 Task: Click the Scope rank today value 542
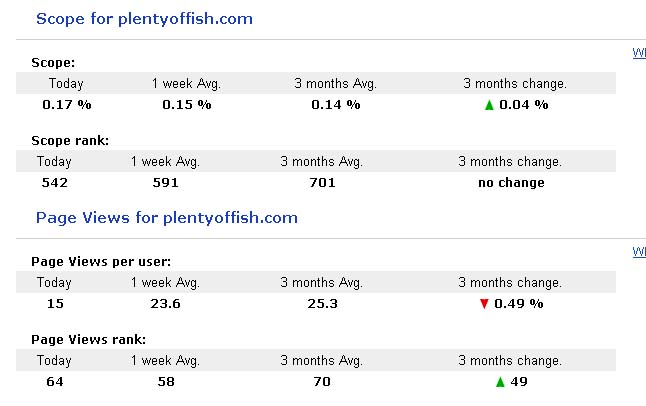[x=54, y=182]
